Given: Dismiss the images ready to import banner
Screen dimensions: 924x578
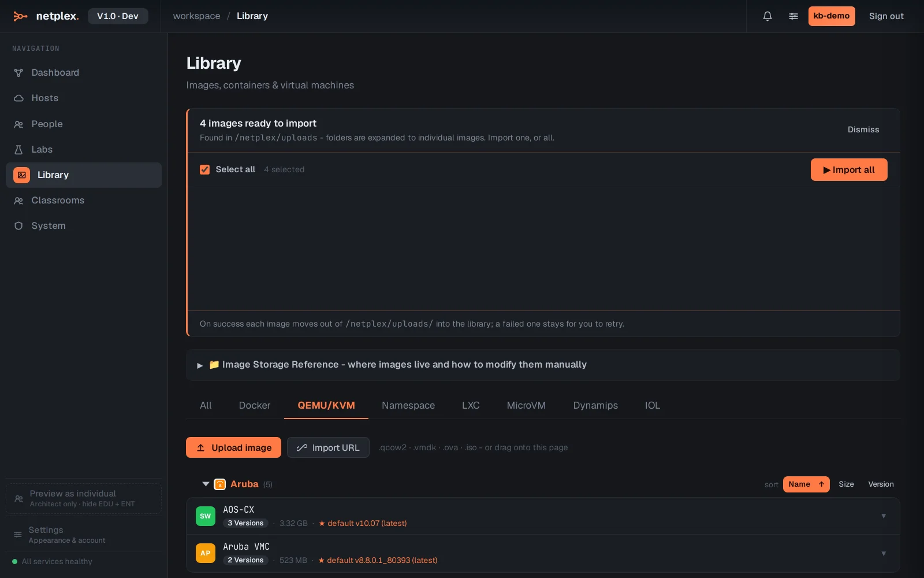Looking at the screenshot, I should point(863,130).
